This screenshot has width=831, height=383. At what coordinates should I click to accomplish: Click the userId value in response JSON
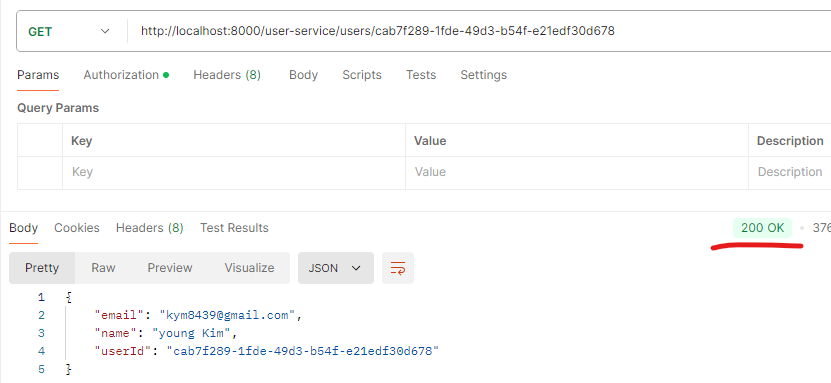click(303, 351)
